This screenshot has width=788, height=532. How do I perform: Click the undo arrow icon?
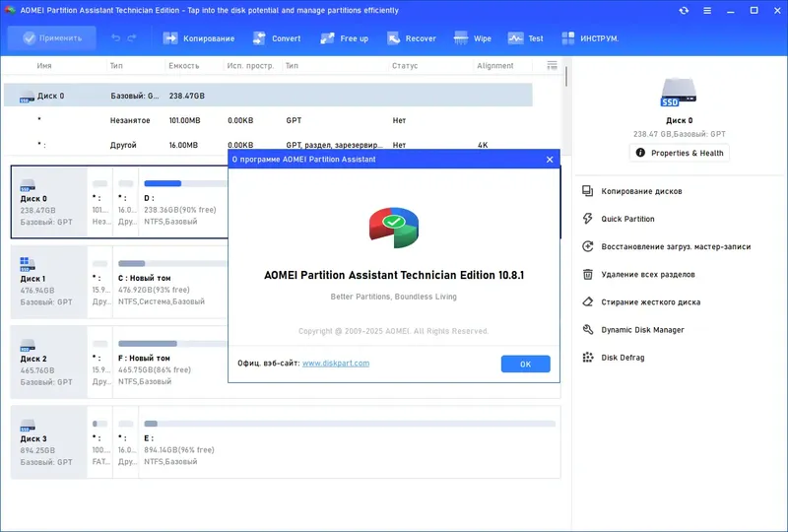[115, 38]
